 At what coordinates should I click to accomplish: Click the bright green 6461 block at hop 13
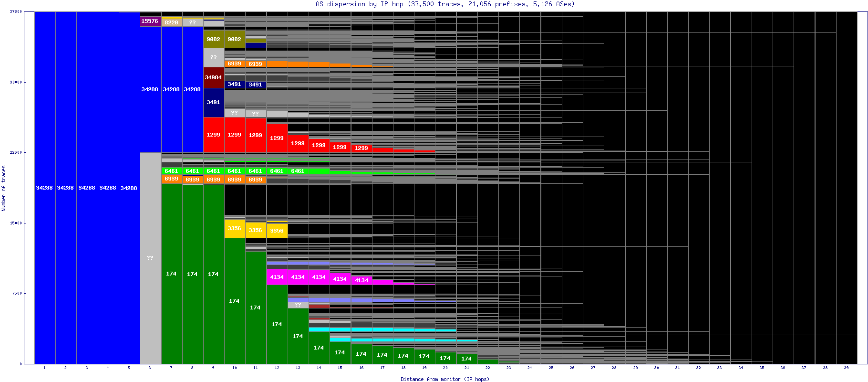(x=298, y=171)
